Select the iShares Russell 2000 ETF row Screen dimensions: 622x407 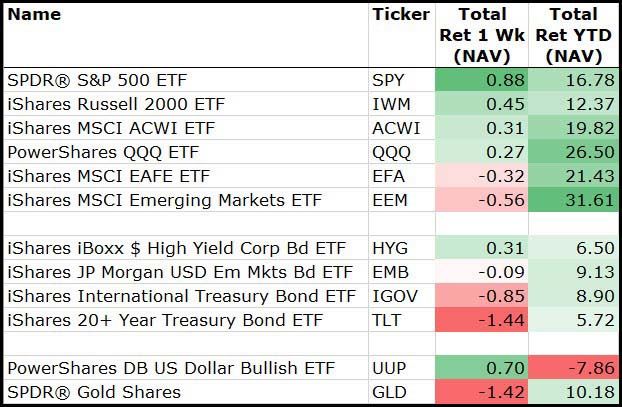109,104
